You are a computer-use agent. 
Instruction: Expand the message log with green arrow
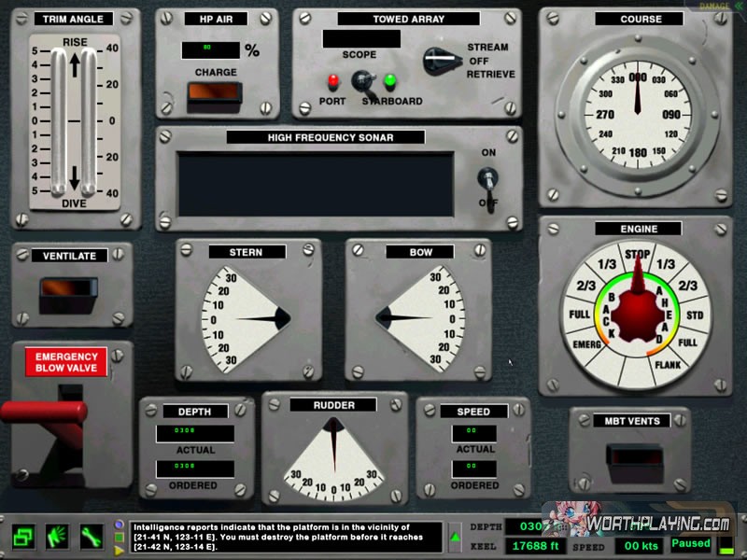pyautogui.click(x=455, y=537)
